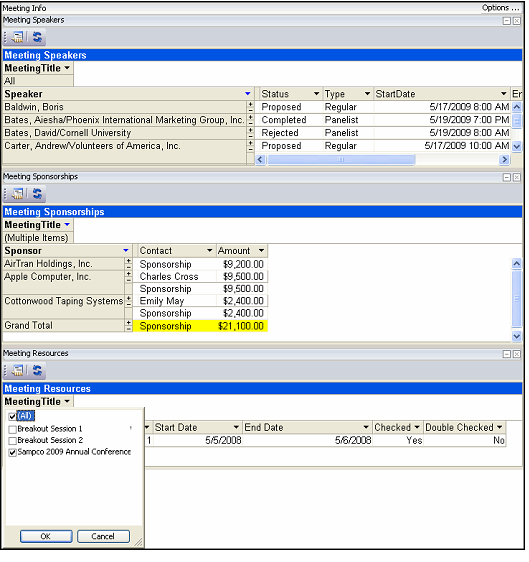Expand the Carter, Andrew speaker row
Screen dimensions: 529x562
point(251,143)
